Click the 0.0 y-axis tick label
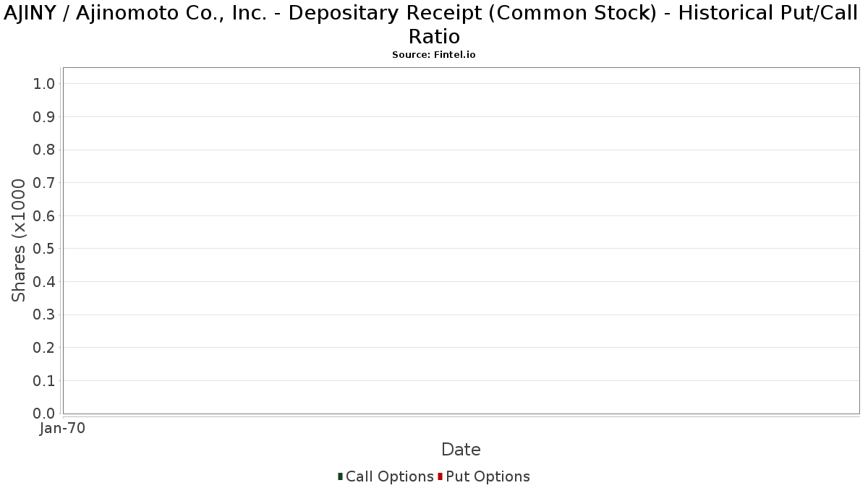868x488 pixels. click(44, 414)
